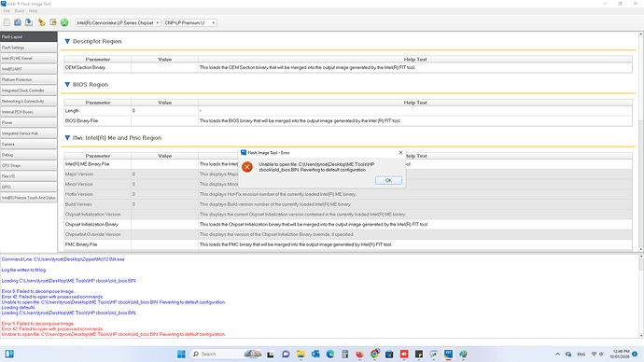Open the Wi-Fi network tray icon

(x=594, y=354)
